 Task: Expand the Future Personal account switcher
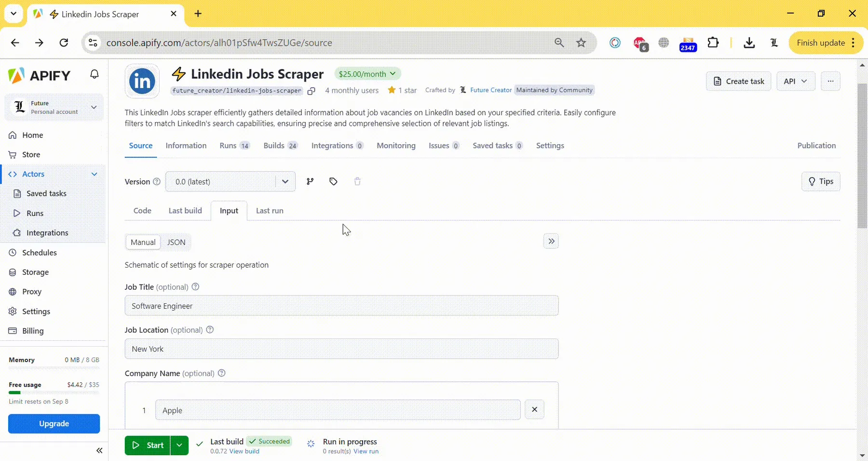click(x=54, y=107)
